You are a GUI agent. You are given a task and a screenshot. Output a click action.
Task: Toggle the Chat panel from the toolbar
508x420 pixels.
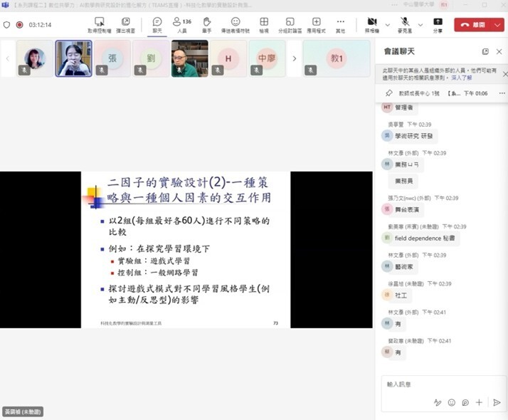[x=157, y=24]
